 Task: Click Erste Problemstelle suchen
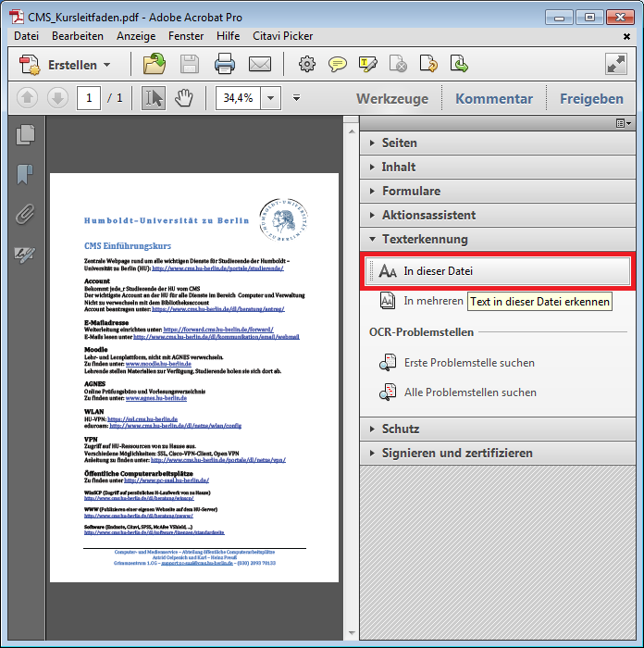[469, 363]
